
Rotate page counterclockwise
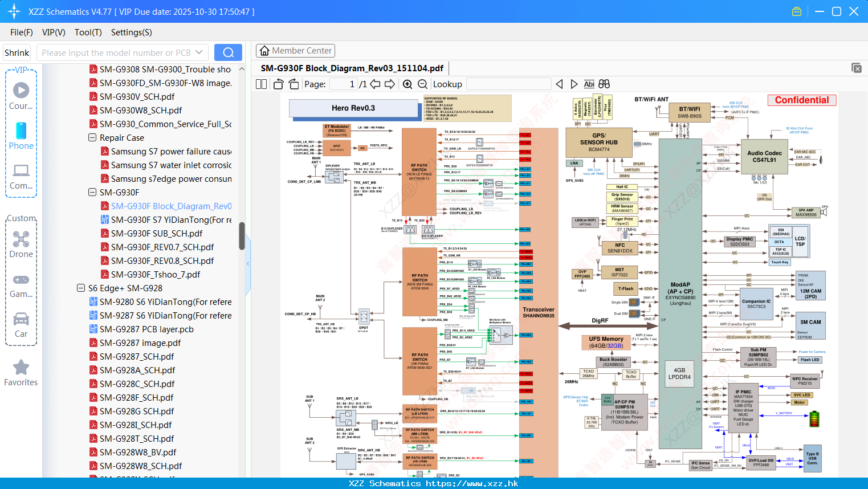pos(278,84)
